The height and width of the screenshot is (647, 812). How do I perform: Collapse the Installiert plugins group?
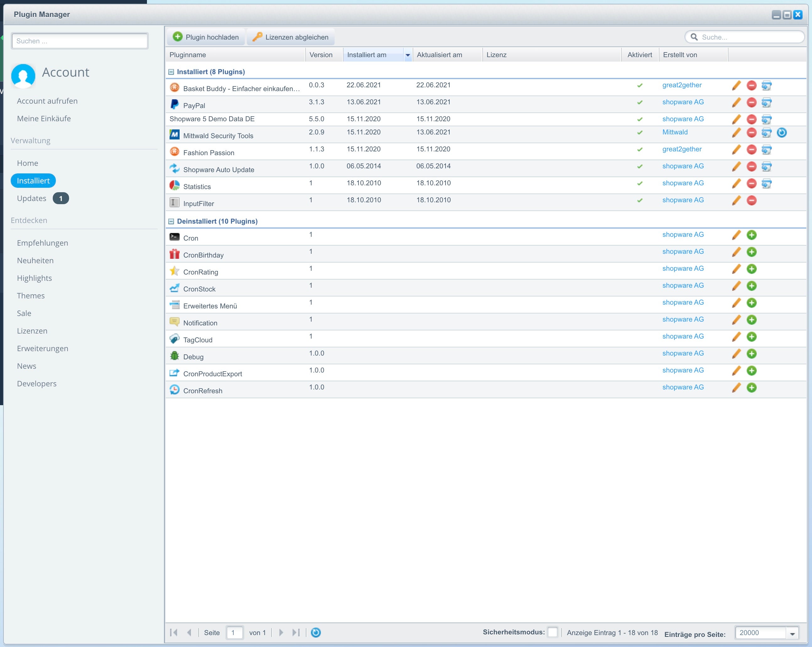171,72
